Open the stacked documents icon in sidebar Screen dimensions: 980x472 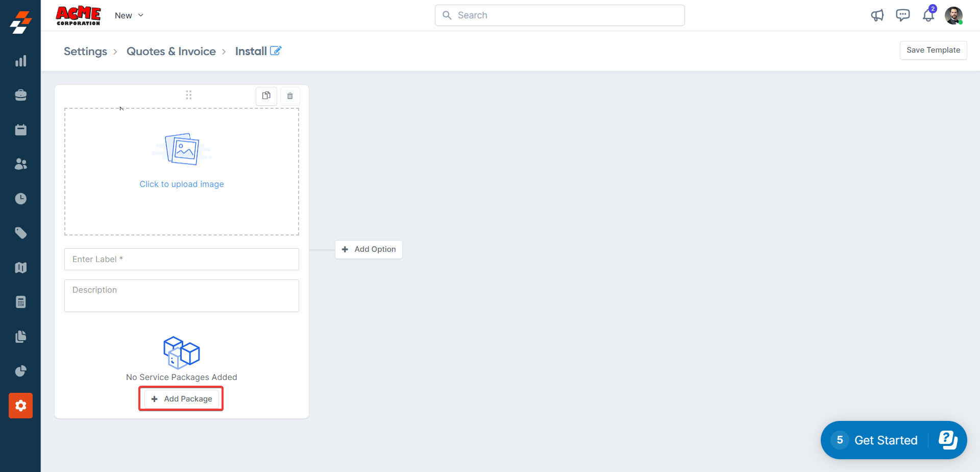(x=20, y=337)
